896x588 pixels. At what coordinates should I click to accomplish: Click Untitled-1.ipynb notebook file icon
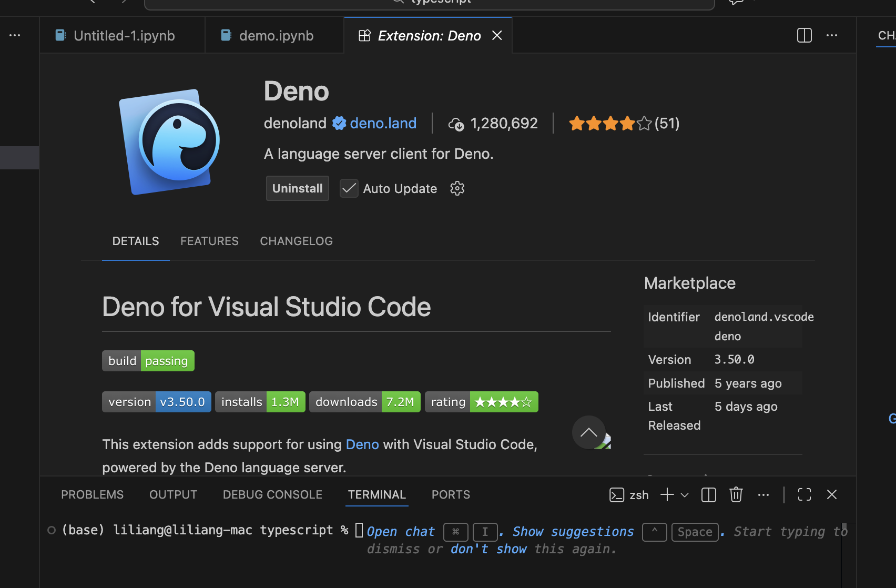click(x=61, y=35)
